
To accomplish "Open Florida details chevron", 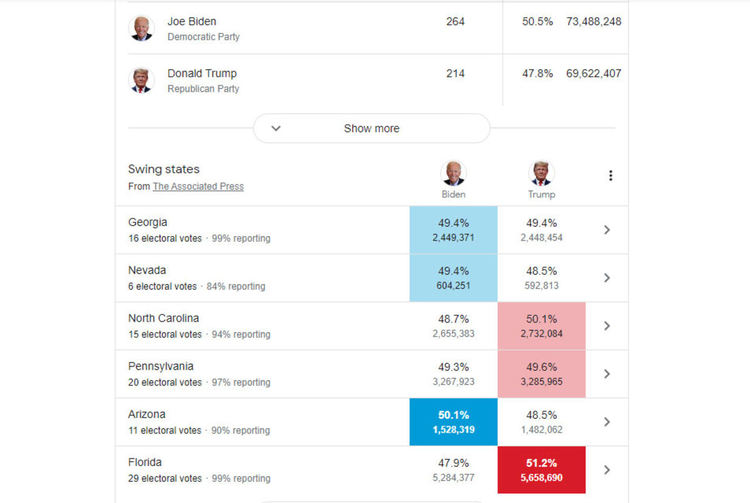I will [x=607, y=470].
